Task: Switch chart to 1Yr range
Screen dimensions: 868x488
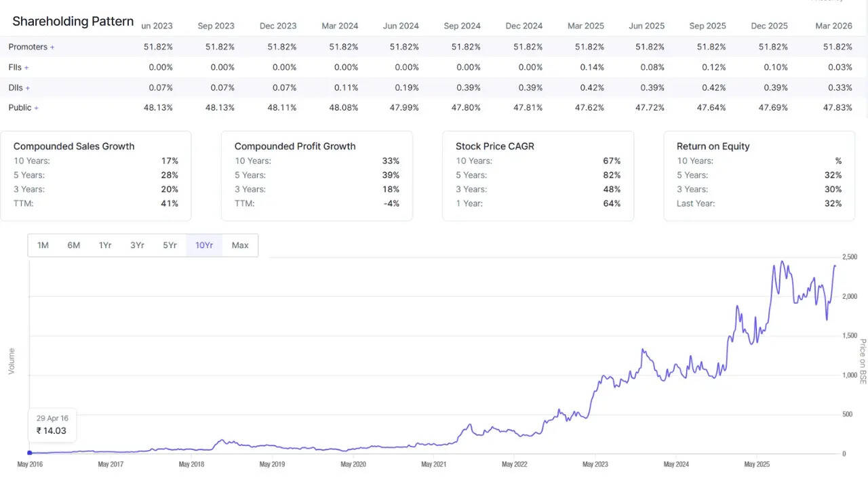Action: [105, 245]
